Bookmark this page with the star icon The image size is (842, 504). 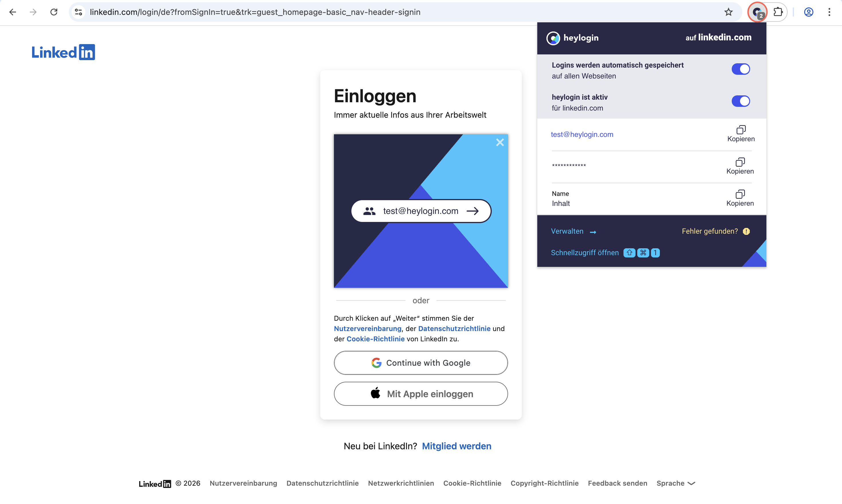point(728,12)
